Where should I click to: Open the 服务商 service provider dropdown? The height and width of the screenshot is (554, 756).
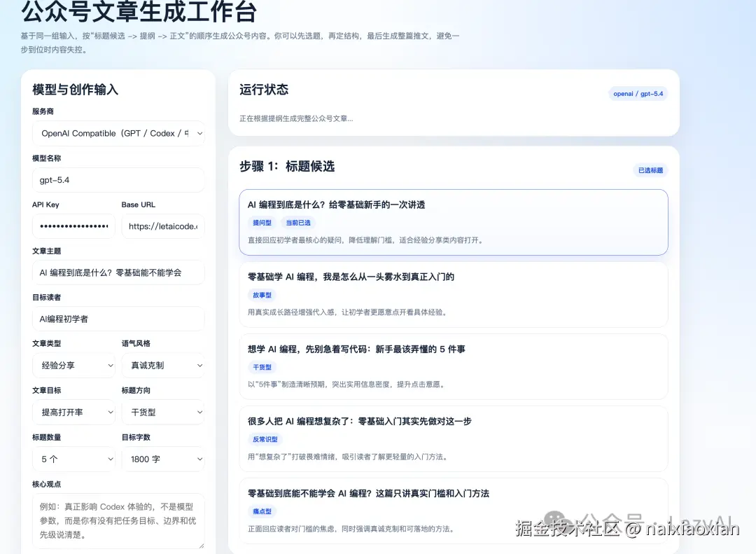[118, 133]
